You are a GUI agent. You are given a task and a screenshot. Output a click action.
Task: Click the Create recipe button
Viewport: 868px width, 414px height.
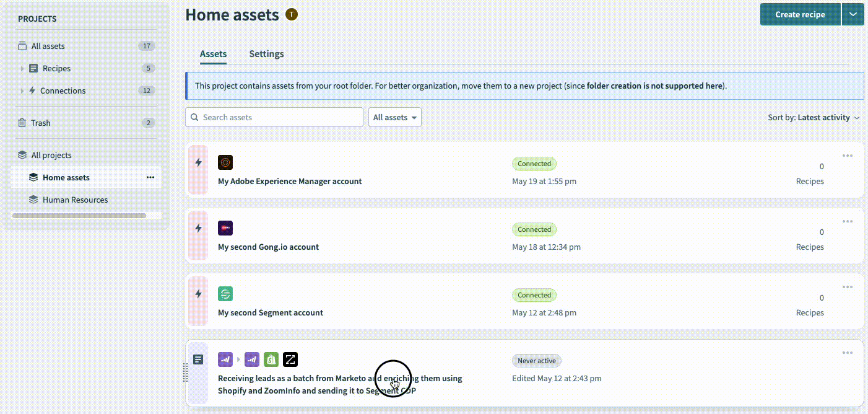[800, 14]
